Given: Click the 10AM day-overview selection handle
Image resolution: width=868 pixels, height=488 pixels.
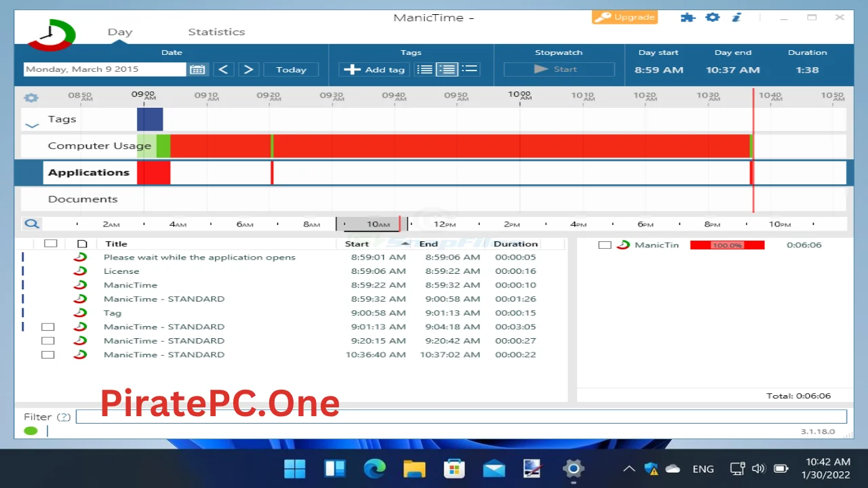Looking at the screenshot, I should (x=371, y=224).
